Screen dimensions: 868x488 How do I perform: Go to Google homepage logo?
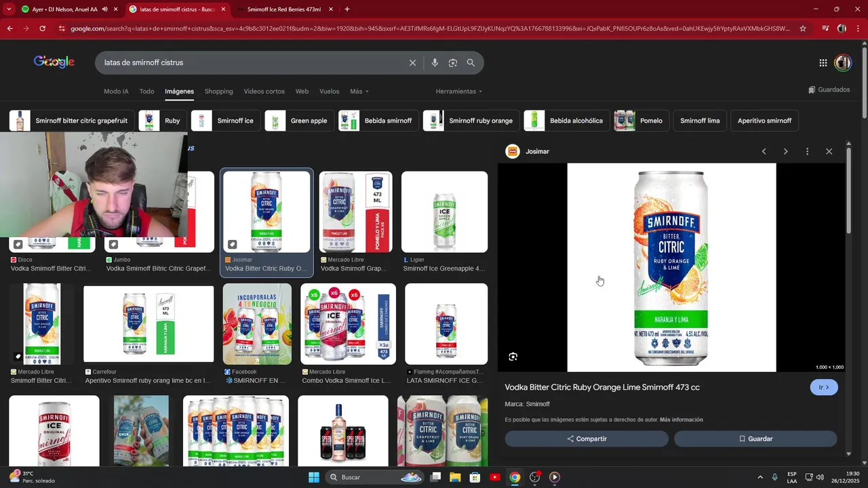pyautogui.click(x=54, y=62)
